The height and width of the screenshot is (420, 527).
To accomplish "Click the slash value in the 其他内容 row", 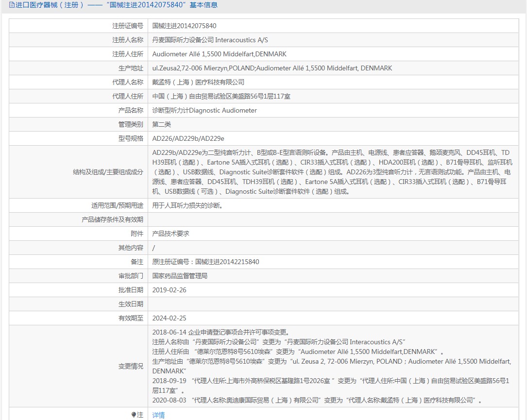I will point(153,248).
